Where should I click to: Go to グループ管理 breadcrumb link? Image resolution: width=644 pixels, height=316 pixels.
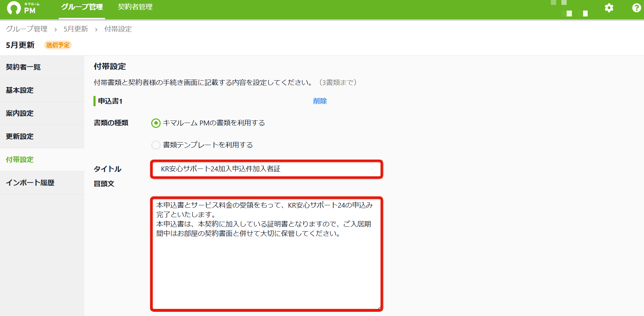point(27,29)
